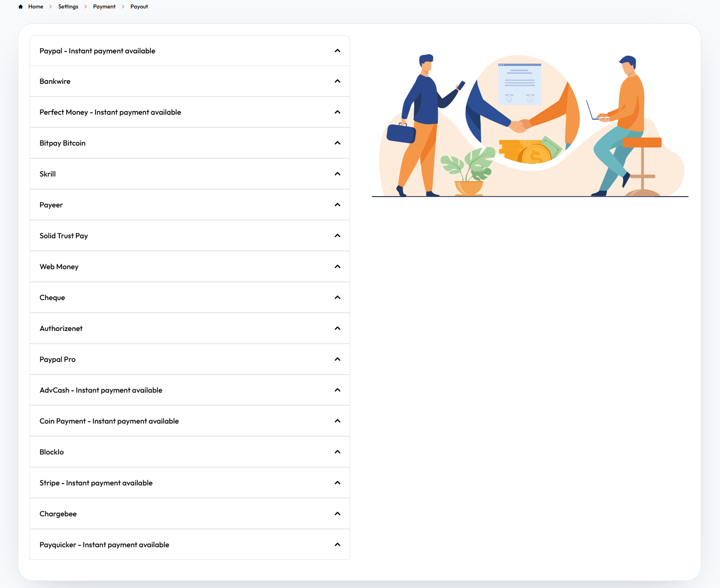This screenshot has width=720, height=588.
Task: Expand the Payquicker row chevron
Action: pos(338,545)
